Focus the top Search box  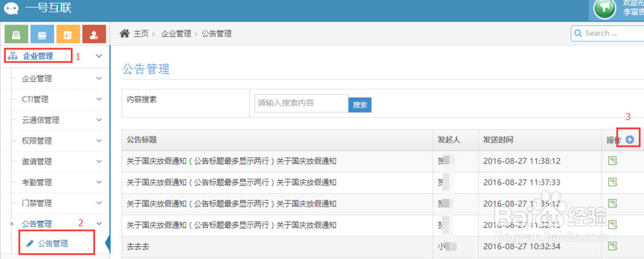click(607, 34)
